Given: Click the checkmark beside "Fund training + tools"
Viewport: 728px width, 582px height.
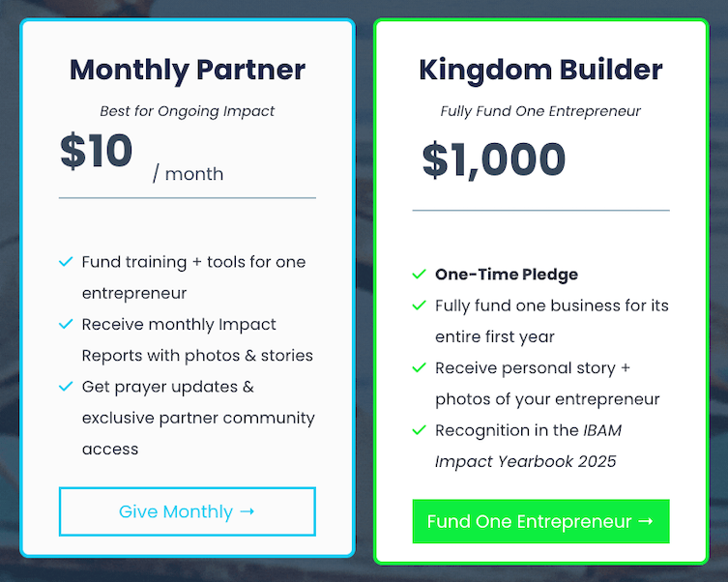Looking at the screenshot, I should (x=66, y=262).
